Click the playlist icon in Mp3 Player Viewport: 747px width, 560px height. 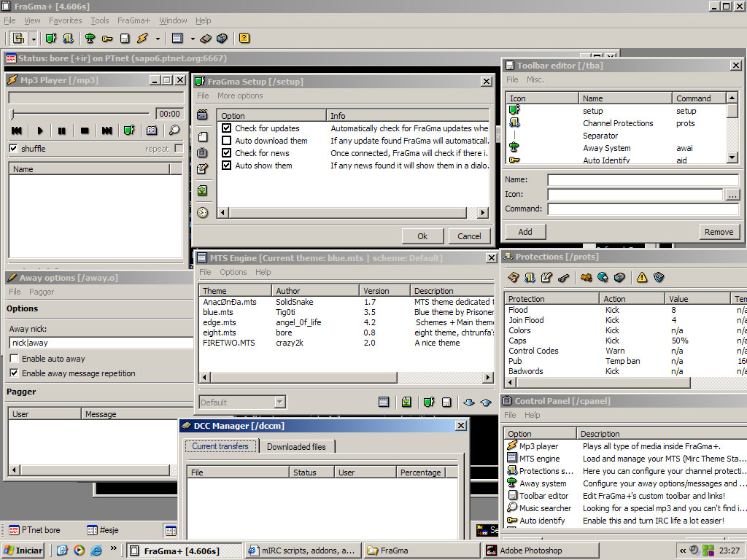(x=152, y=131)
